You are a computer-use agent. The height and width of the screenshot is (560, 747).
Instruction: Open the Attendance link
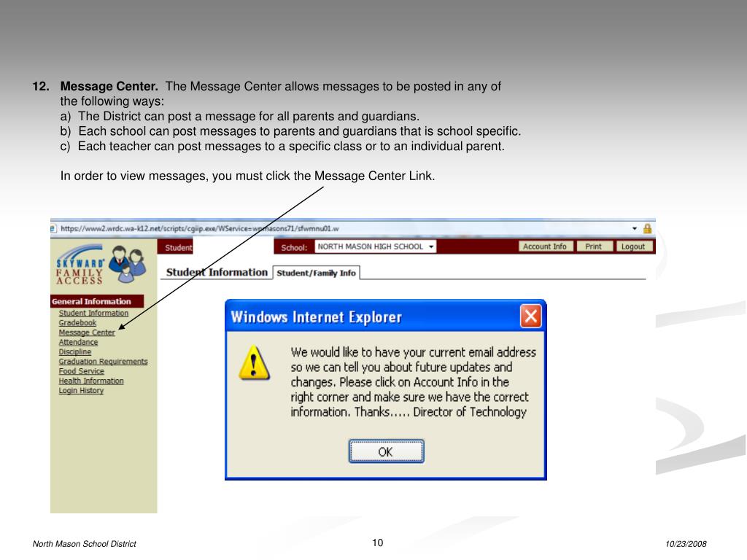pos(78,342)
